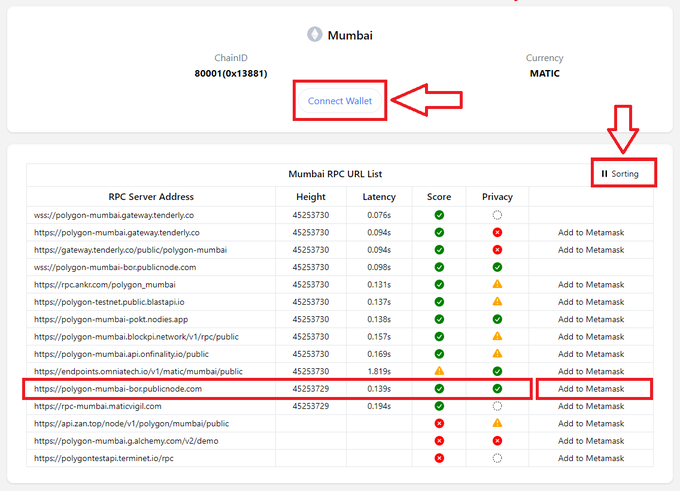This screenshot has height=491, width=680.
Task: Click the Latency column header
Action: point(379,197)
